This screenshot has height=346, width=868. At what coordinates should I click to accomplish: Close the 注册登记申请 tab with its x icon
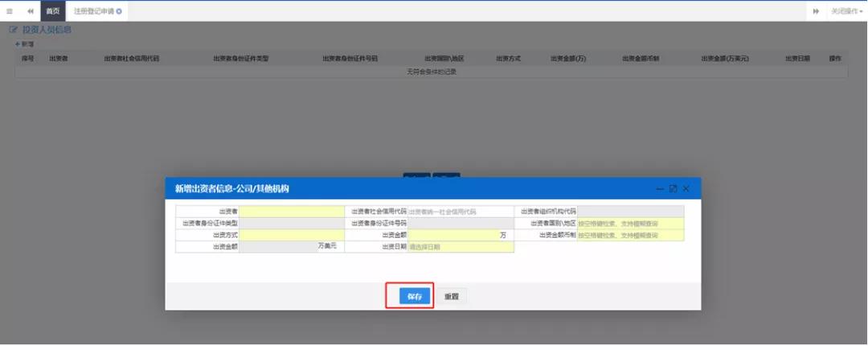point(119,11)
